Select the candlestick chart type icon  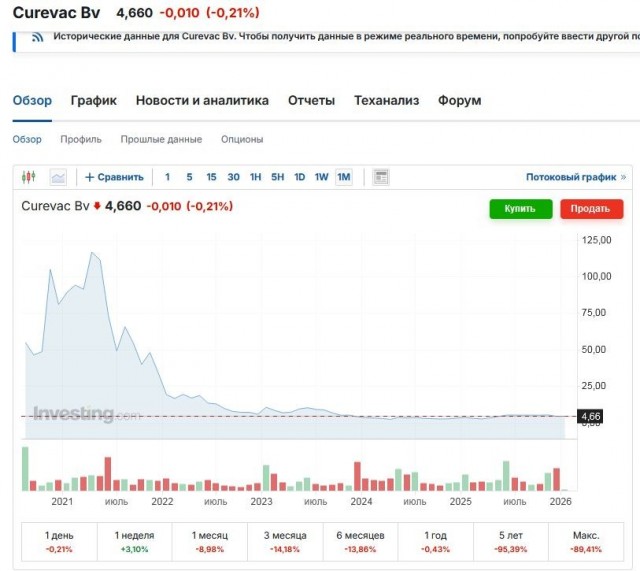coord(29,177)
